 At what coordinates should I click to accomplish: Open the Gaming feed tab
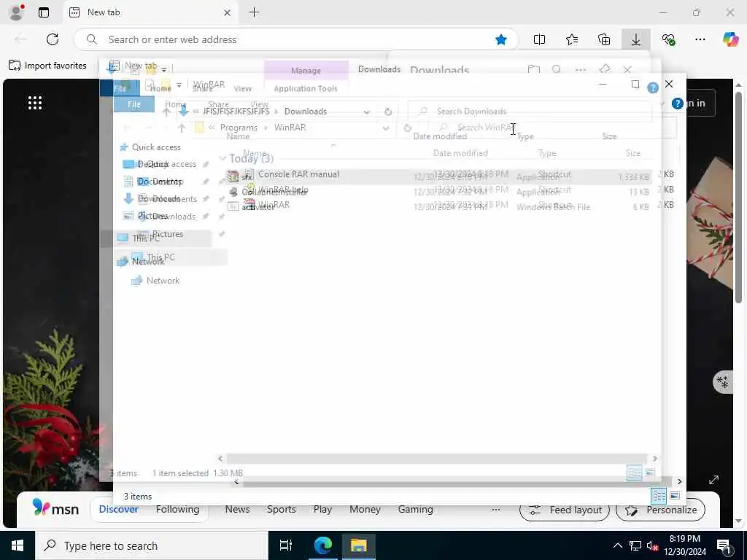415,509
